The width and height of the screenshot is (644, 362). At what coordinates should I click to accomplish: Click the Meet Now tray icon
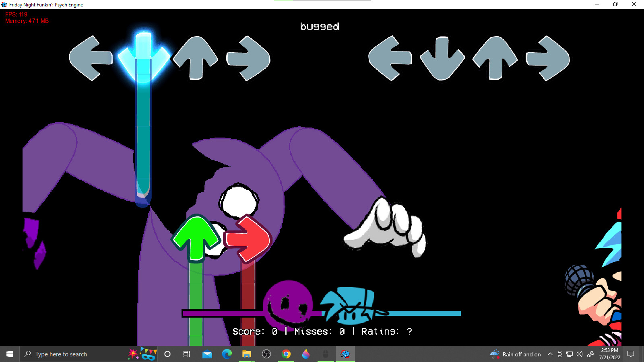point(559,354)
